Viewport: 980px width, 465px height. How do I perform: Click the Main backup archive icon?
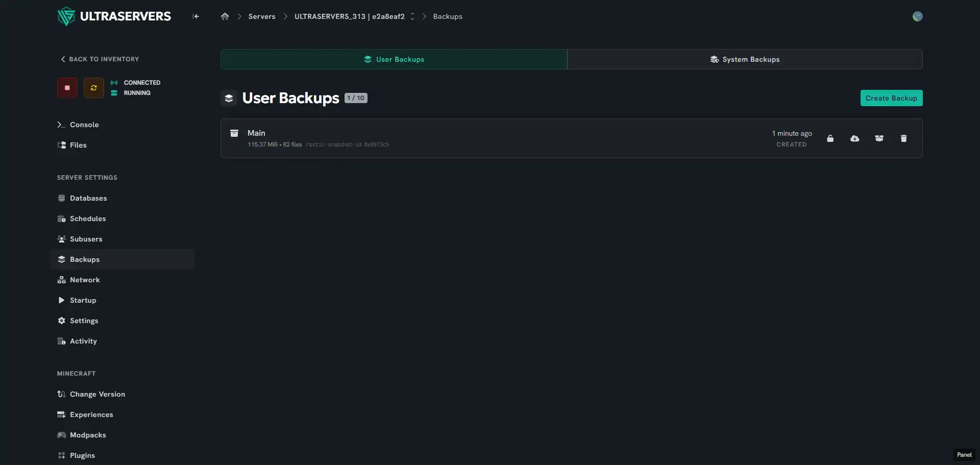234,133
